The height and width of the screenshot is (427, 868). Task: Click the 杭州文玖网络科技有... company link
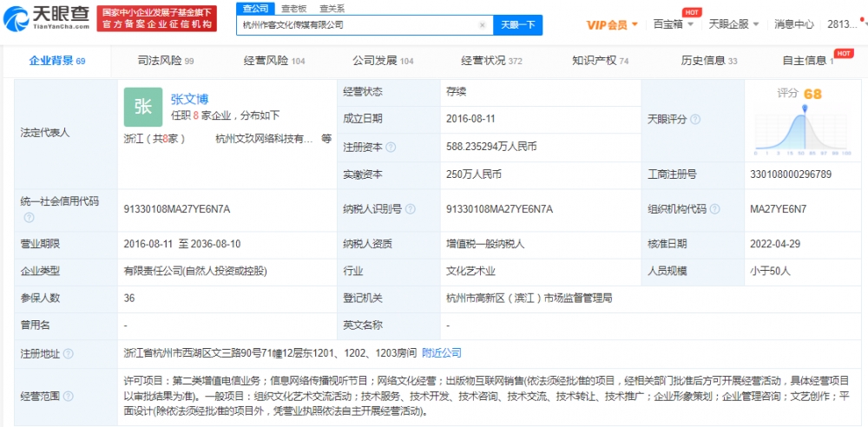[264, 139]
